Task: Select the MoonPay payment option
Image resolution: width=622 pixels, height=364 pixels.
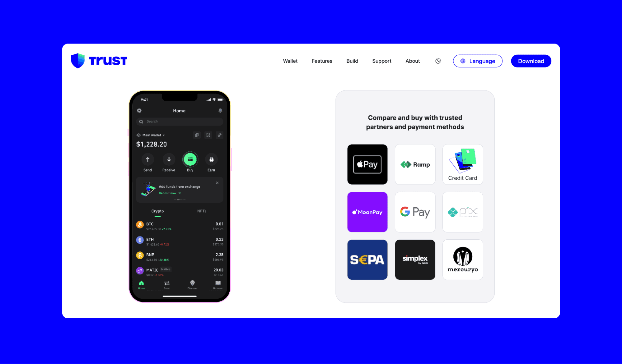Action: pos(367,212)
